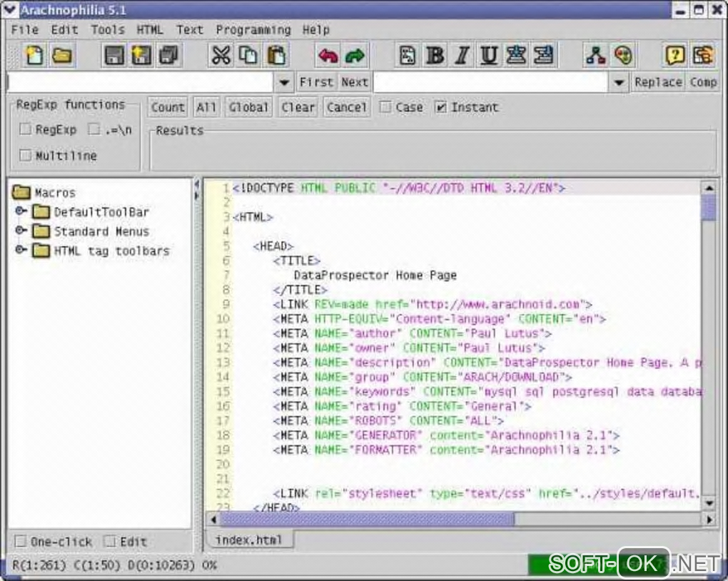Click the DataProspector Home Page title text line
728x581 pixels.
(375, 276)
